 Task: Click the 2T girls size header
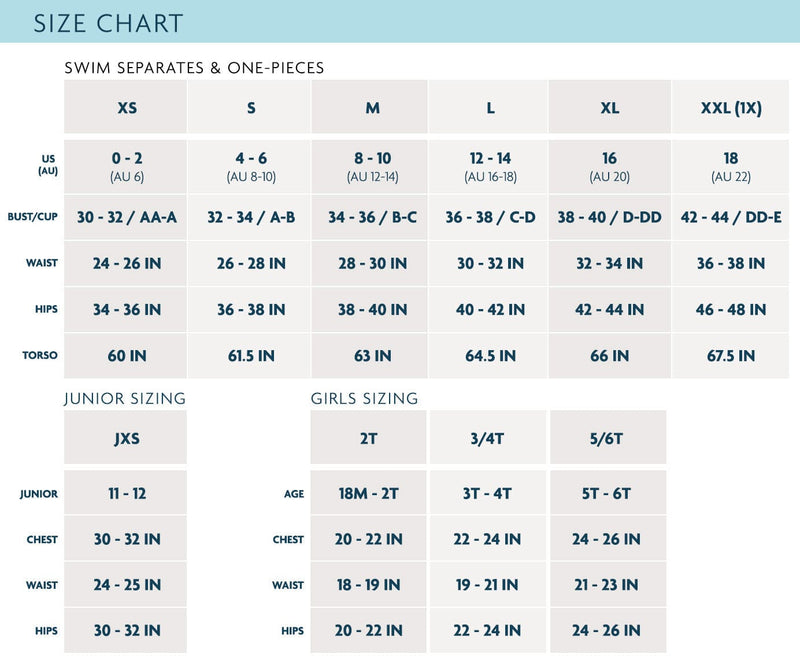point(369,437)
